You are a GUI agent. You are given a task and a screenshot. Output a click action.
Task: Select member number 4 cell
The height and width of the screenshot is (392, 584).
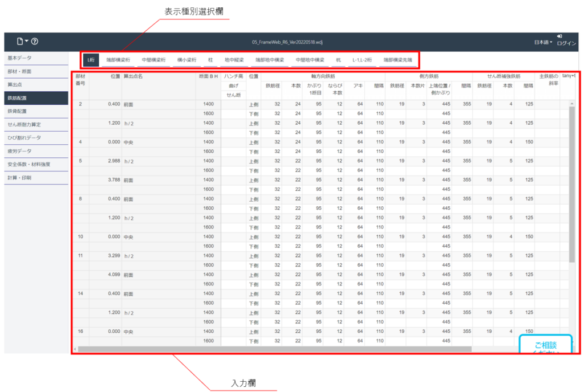(x=80, y=142)
